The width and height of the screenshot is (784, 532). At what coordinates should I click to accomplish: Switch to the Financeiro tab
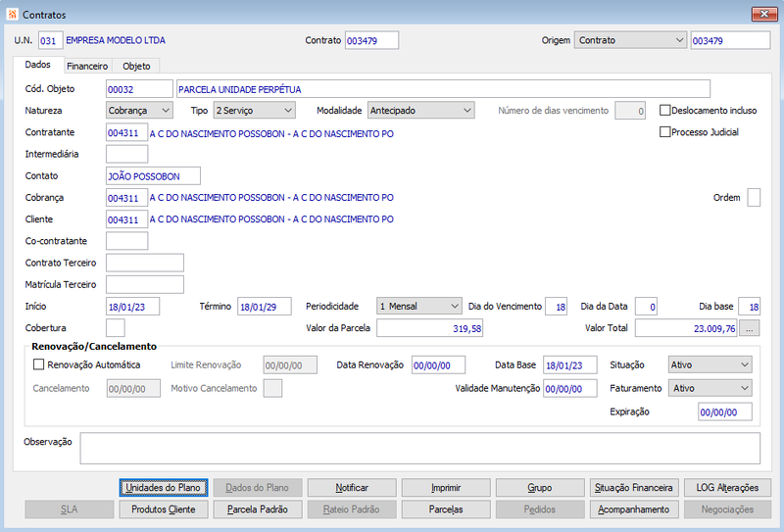[x=87, y=66]
